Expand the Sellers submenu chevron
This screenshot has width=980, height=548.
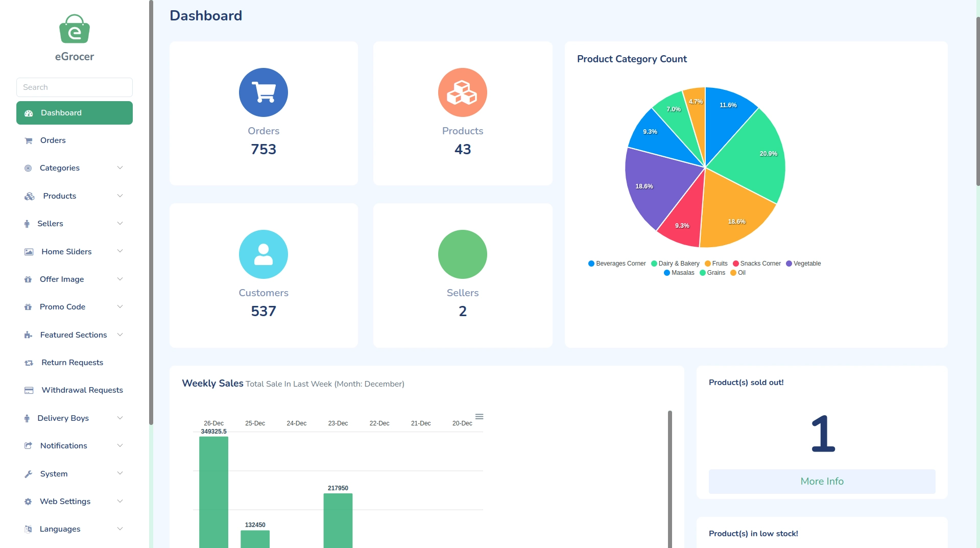[120, 223]
